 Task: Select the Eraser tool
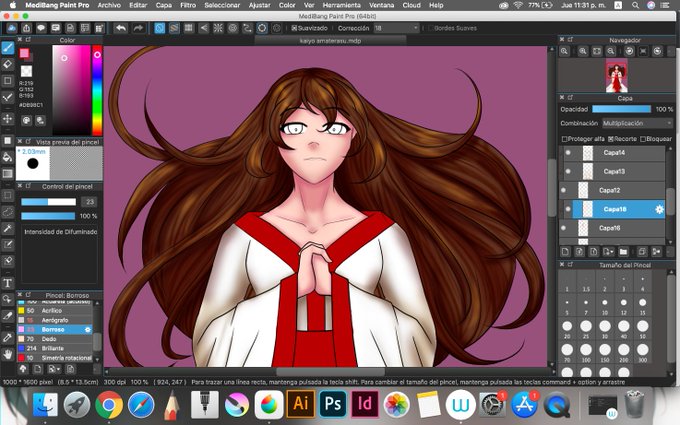coord(7,64)
